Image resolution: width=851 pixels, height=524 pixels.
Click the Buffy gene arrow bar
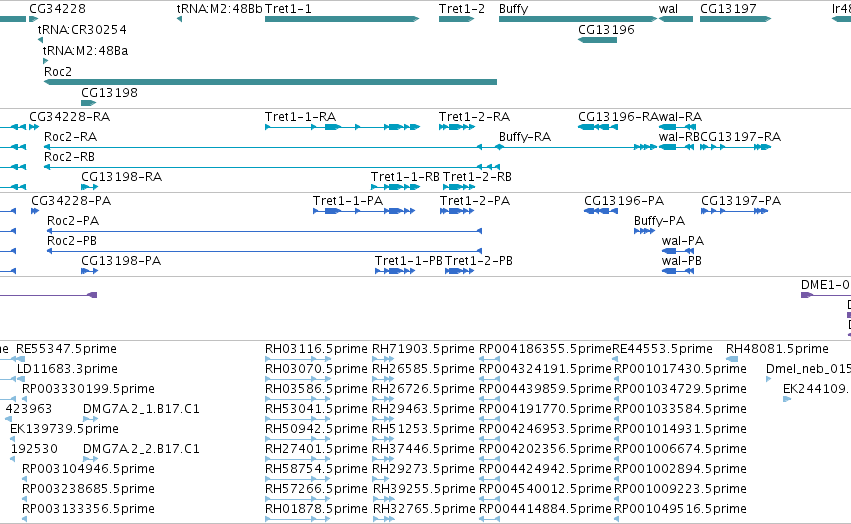point(578,19)
